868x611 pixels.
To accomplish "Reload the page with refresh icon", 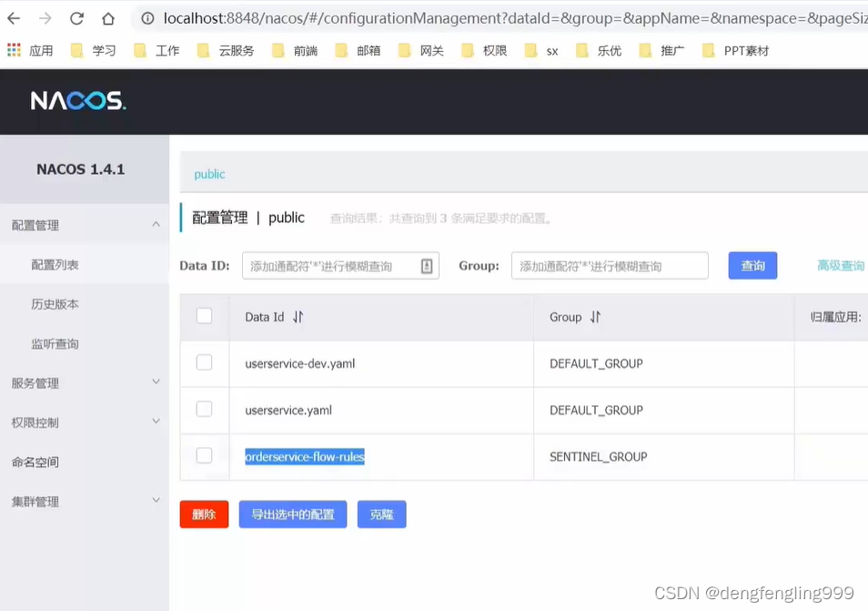I will point(77,18).
